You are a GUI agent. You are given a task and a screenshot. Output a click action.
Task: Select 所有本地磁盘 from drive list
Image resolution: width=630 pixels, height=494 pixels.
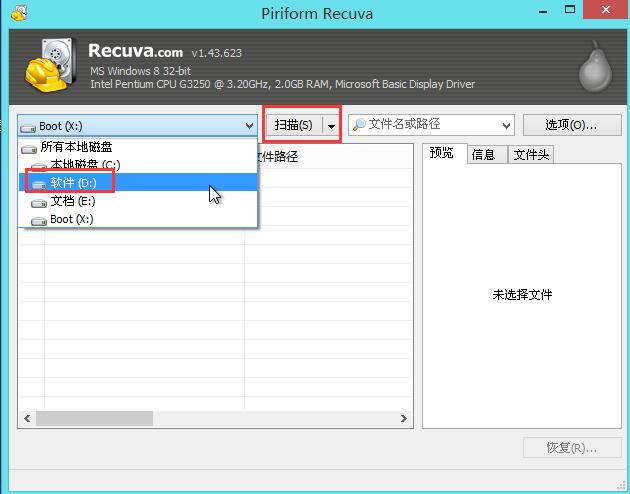tap(137, 147)
